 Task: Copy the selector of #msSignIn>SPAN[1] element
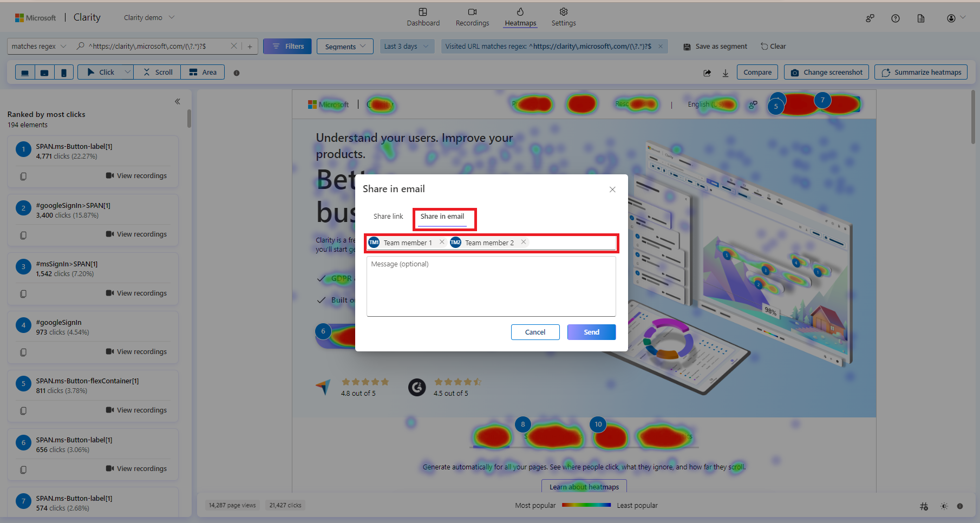(x=23, y=294)
